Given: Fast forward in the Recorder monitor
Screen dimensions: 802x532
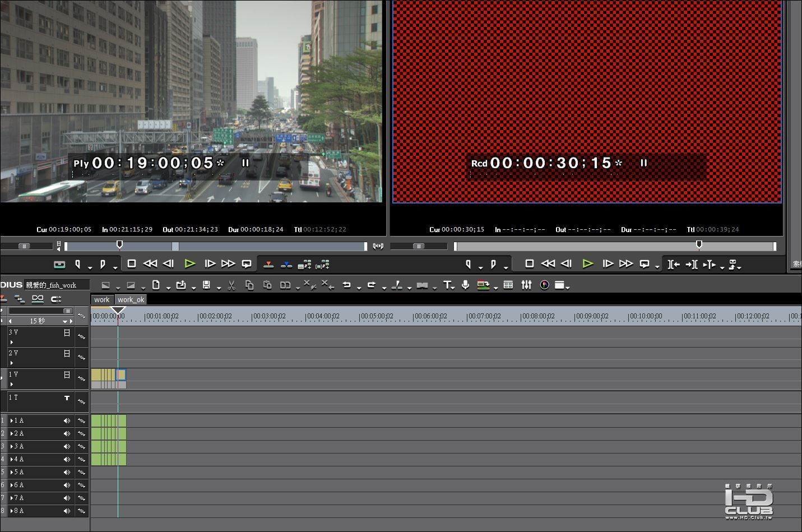Looking at the screenshot, I should pos(626,263).
